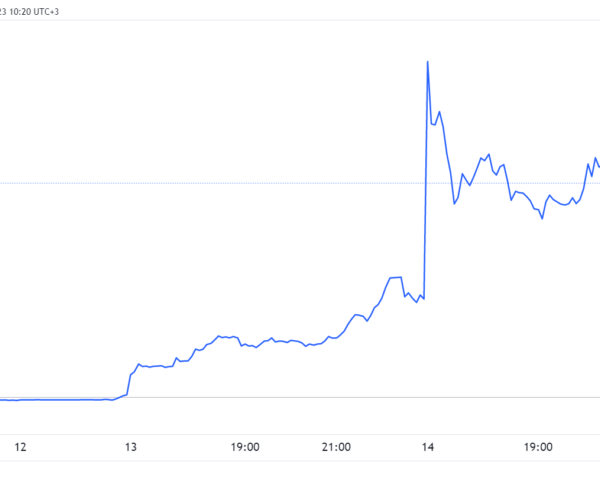Screen dimensions: 600x487
Task: Click the solid gray horizontal baseline
Action: [300, 397]
